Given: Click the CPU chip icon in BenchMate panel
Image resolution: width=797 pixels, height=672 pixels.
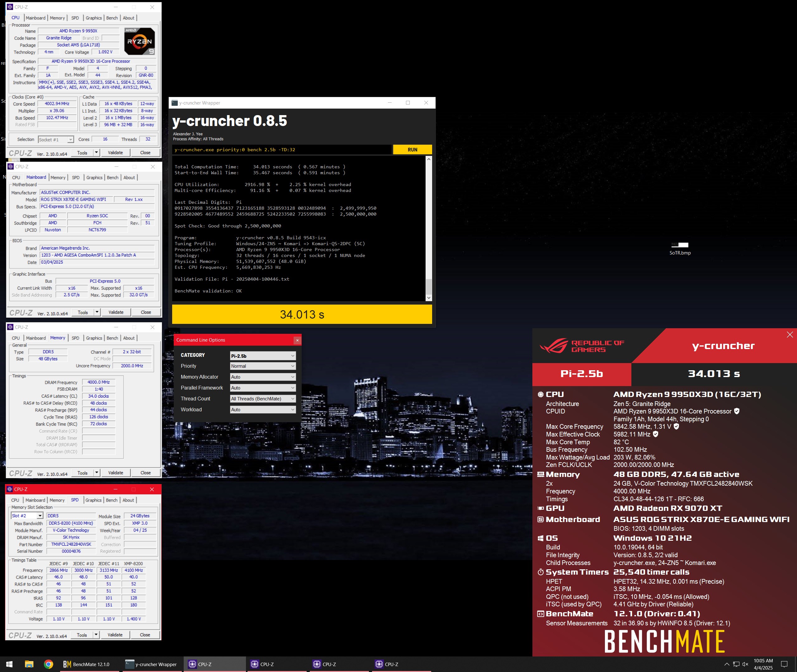Looking at the screenshot, I should (x=540, y=395).
